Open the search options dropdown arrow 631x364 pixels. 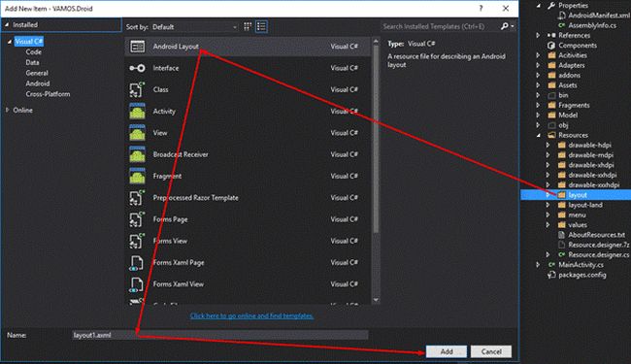point(513,26)
